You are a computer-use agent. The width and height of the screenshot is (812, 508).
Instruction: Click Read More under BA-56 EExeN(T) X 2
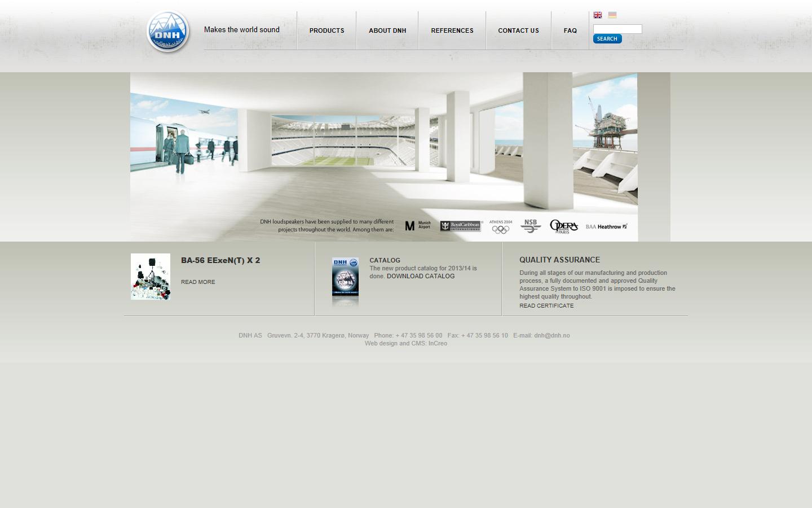coord(198,282)
